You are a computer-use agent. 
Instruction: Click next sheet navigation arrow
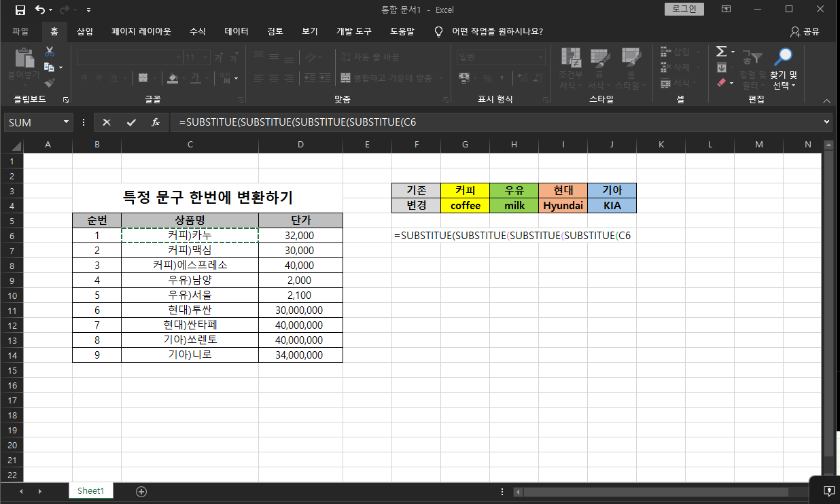point(39,491)
